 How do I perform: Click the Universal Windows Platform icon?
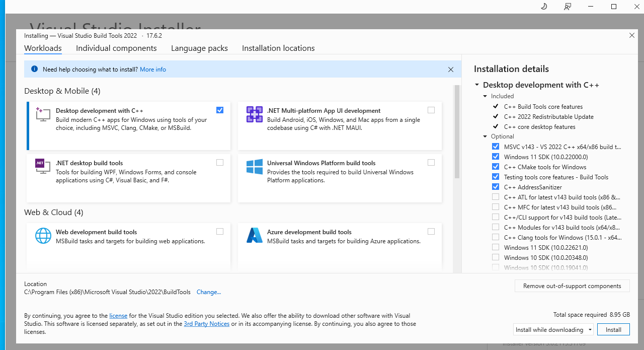pos(255,167)
